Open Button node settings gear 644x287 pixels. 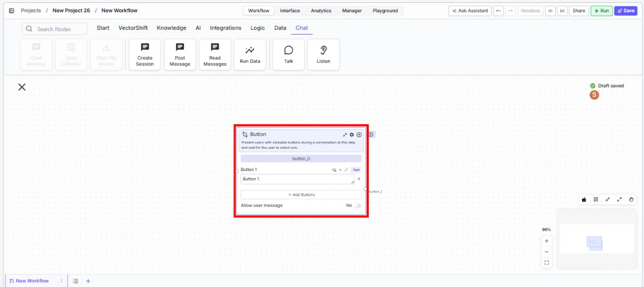pos(352,135)
